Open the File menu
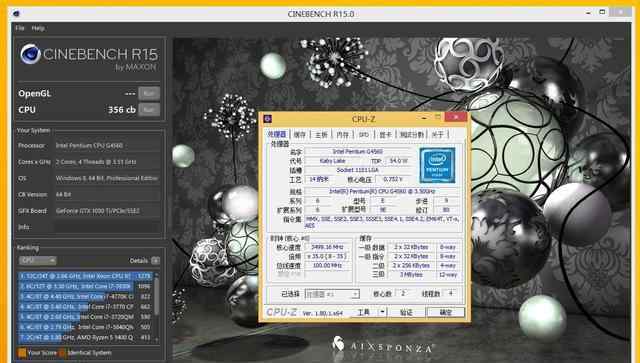 (20, 28)
